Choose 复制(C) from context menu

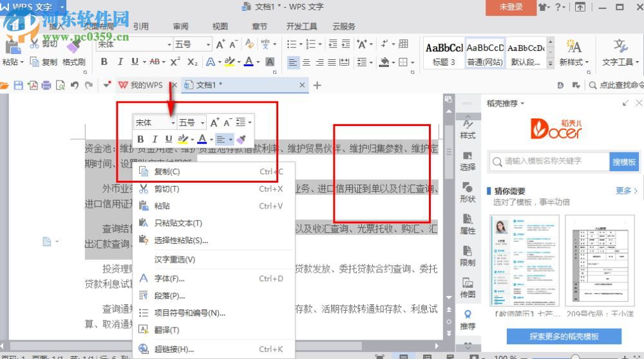(214, 172)
